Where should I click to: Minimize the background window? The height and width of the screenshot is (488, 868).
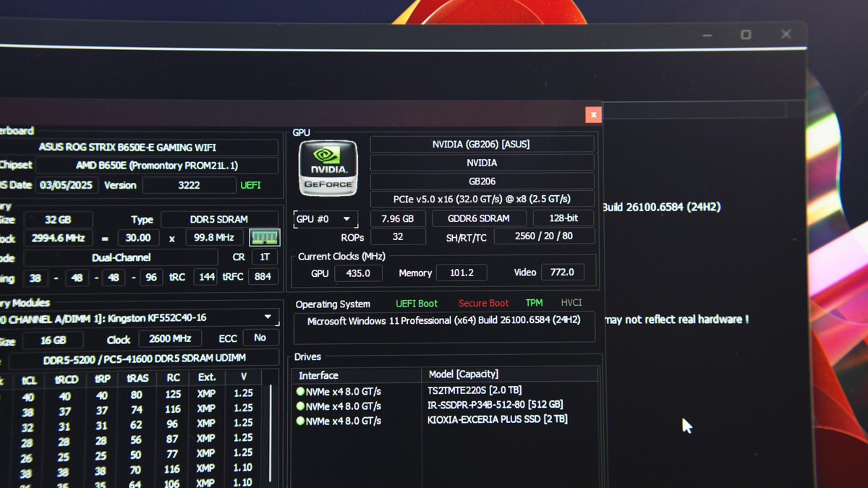(707, 35)
